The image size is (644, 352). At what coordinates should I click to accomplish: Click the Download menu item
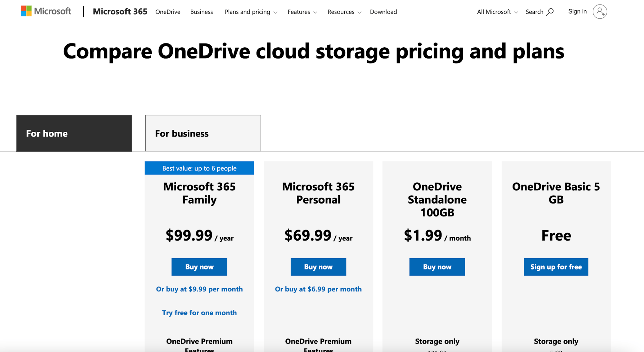click(x=383, y=12)
